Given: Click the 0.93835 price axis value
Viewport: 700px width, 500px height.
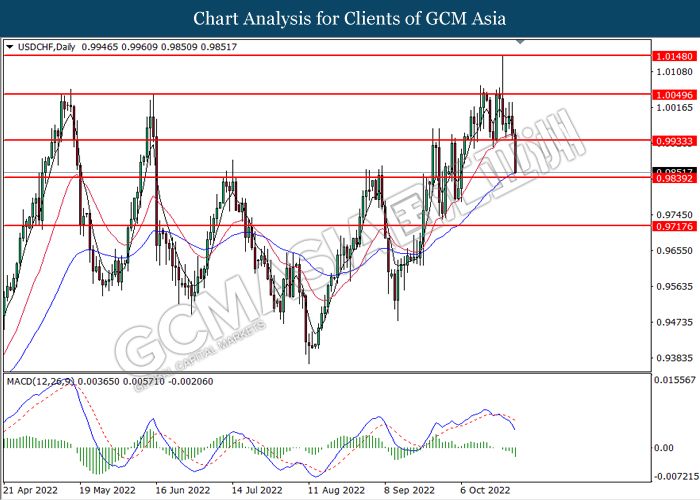Looking at the screenshot, I should pyautogui.click(x=675, y=358).
